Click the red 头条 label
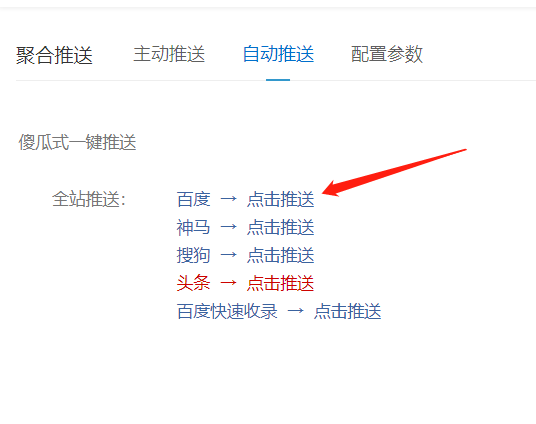The width and height of the screenshot is (536, 424). pos(193,283)
